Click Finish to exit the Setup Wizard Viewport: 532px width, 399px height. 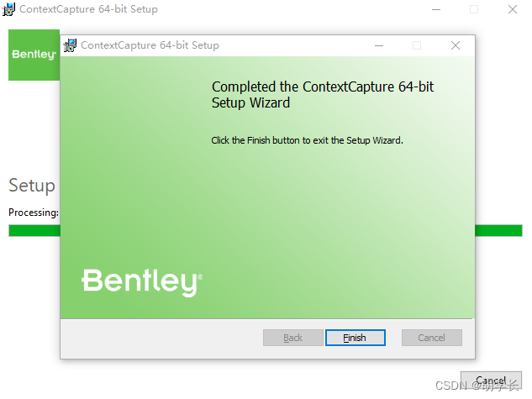pyautogui.click(x=356, y=338)
